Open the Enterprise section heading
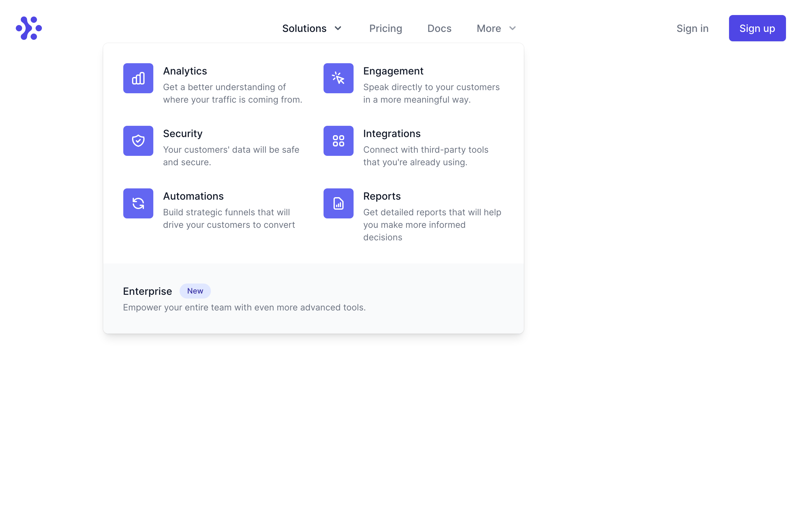 (147, 291)
